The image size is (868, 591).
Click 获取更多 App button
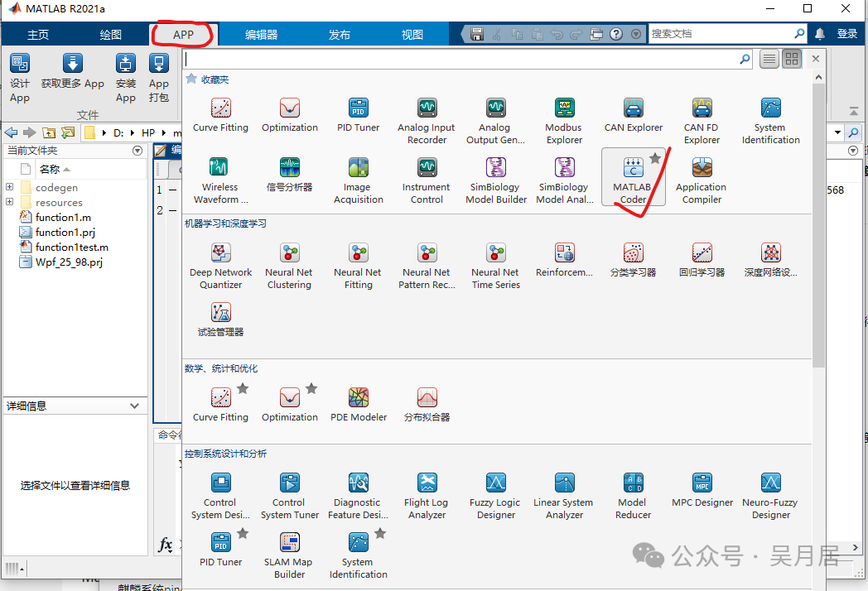click(73, 72)
